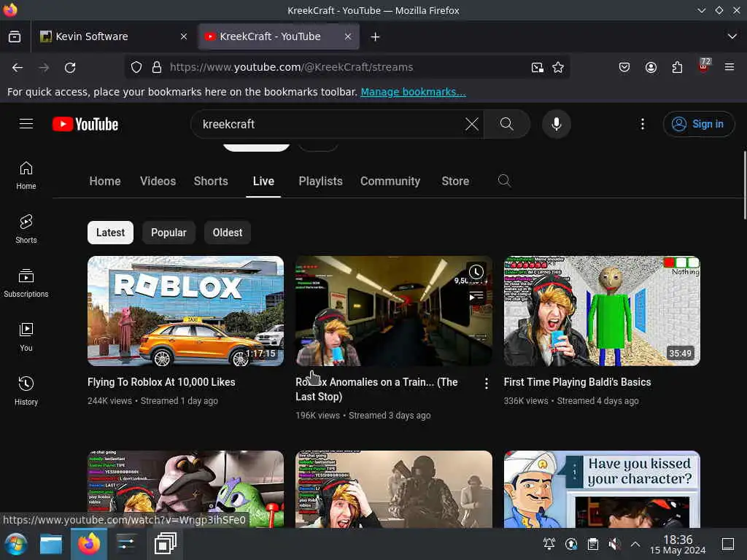The height and width of the screenshot is (560, 747).
Task: Unmute the volume tray icon
Action: coord(614,544)
